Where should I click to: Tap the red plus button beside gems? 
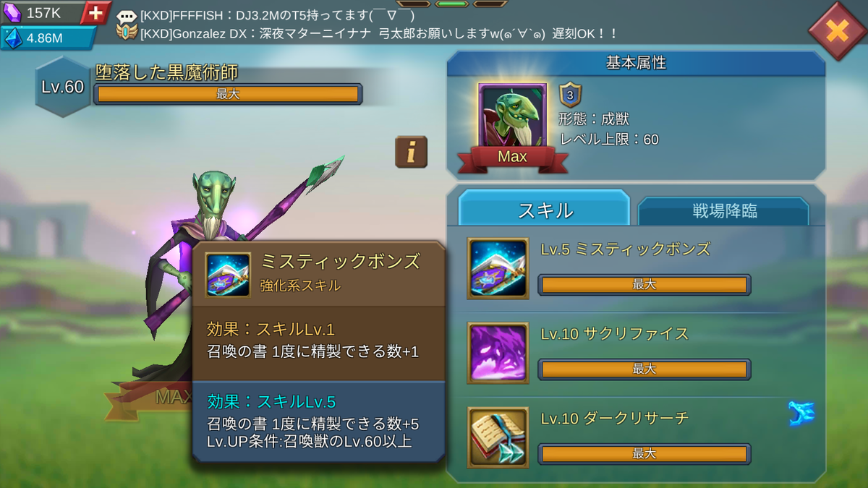point(95,12)
